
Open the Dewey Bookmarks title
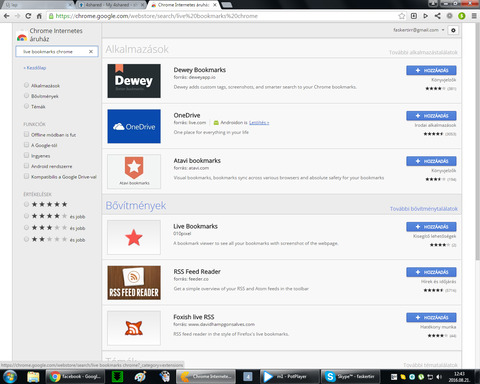tap(200, 70)
